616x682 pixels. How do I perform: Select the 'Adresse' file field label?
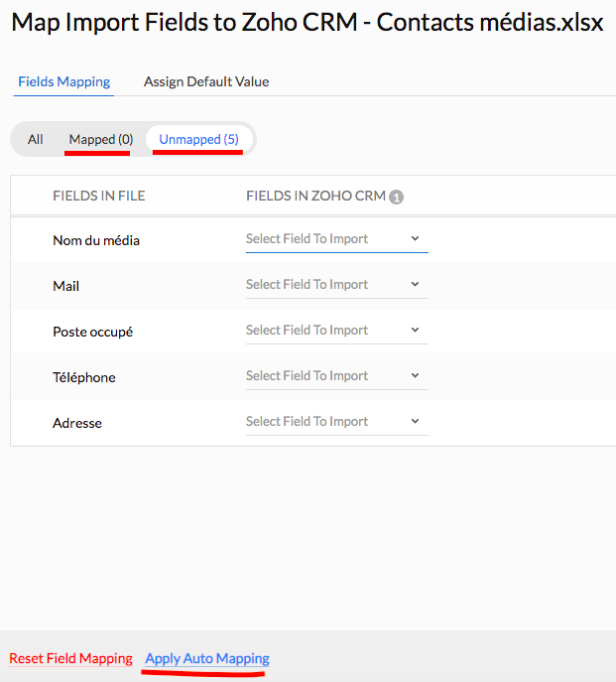(x=77, y=423)
